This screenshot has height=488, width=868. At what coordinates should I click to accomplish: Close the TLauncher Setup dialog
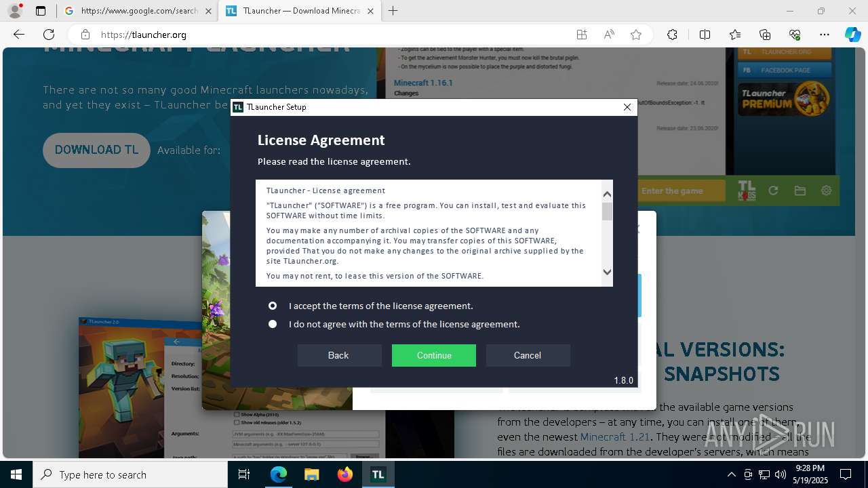(x=627, y=107)
